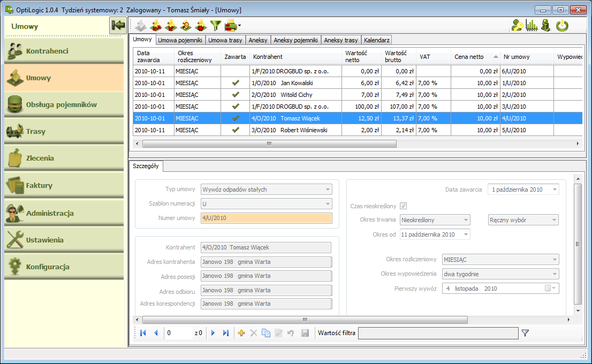Toggle the Zawarta check for Tomasz Wiącek
The width and height of the screenshot is (592, 364).
click(x=236, y=118)
